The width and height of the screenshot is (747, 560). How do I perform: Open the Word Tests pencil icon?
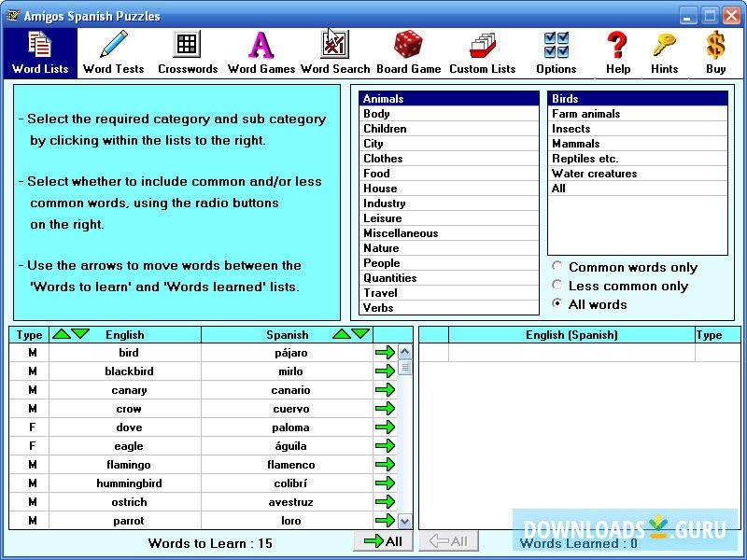click(x=113, y=53)
